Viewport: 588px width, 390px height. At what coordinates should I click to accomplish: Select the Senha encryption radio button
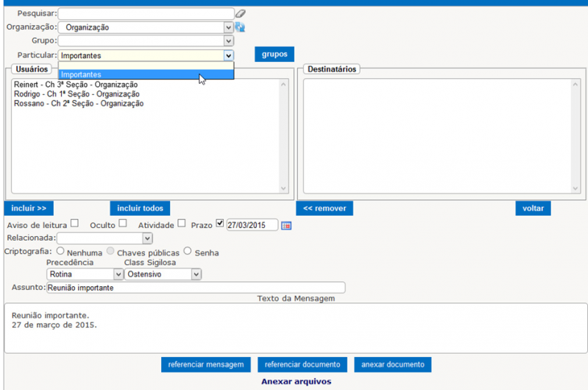(x=188, y=252)
